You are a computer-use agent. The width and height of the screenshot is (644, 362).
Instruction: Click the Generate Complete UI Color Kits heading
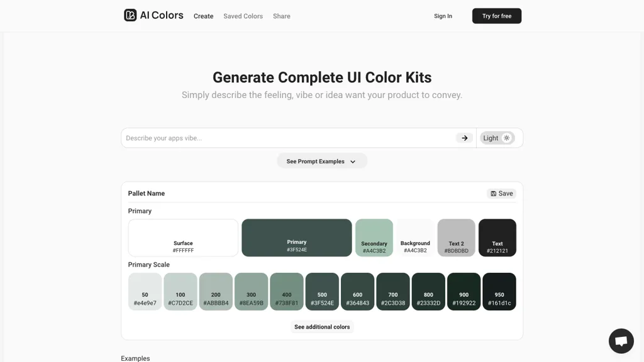coord(322,77)
